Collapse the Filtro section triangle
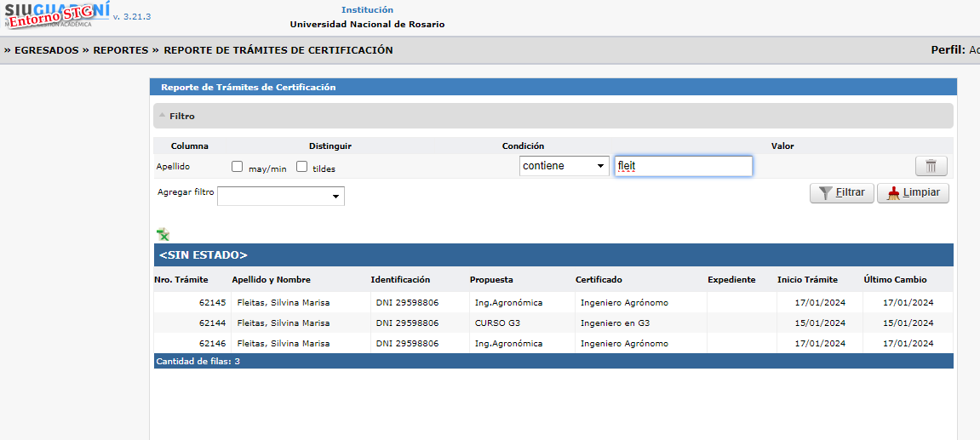The width and height of the screenshot is (980, 440). tap(162, 116)
